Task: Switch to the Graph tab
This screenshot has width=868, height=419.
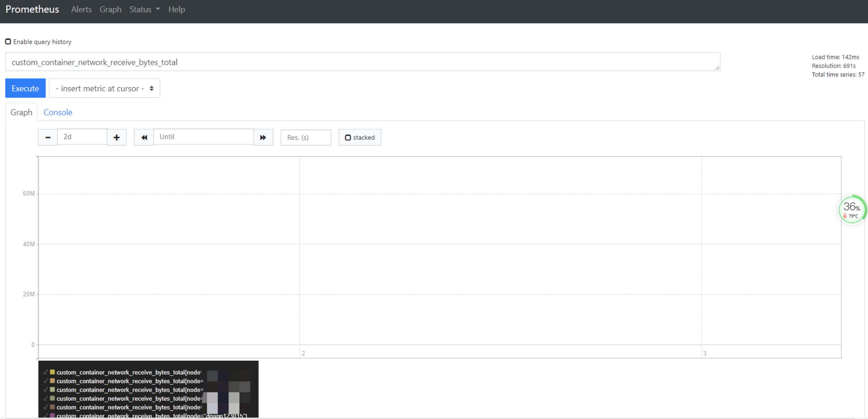Action: pyautogui.click(x=21, y=112)
